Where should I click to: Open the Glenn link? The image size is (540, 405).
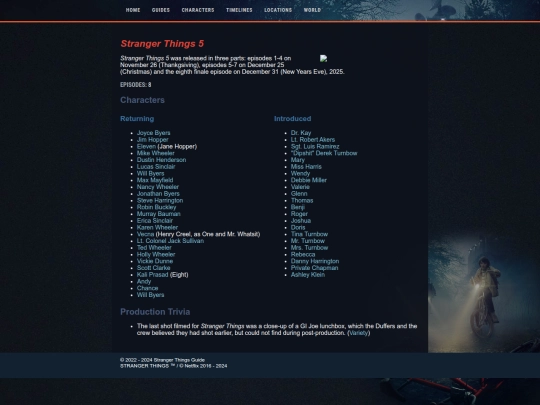coord(299,194)
